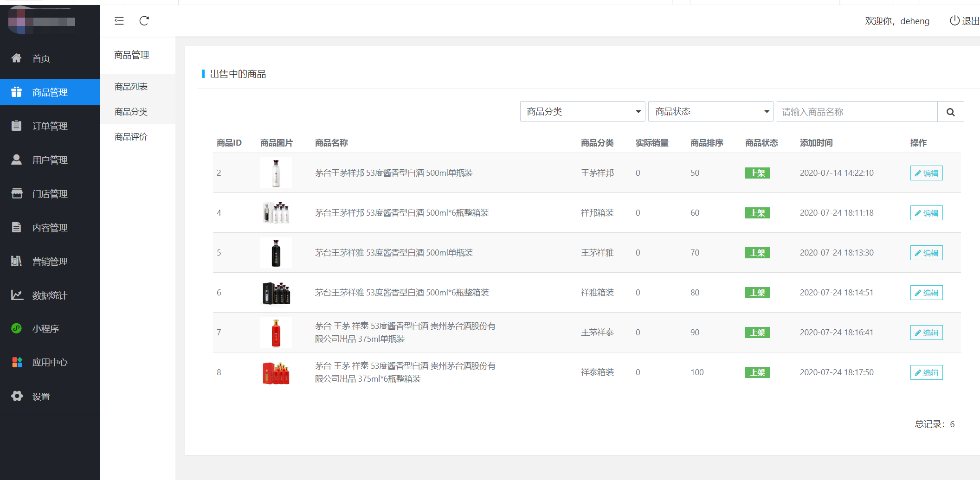Click the gear icon beside 设置

click(x=17, y=396)
